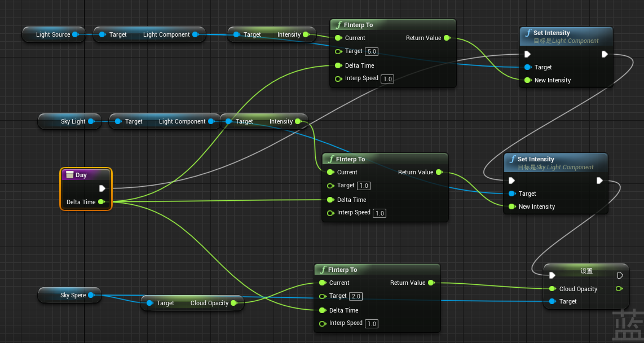Click the white exec arrow pin on the 设置 node
The image size is (644, 343).
[552, 275]
